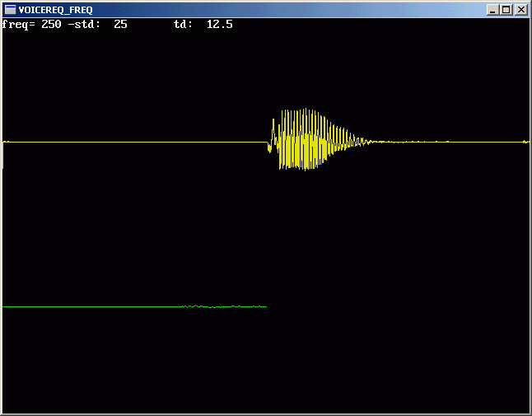Click the onset dip of the yellow burst

tap(269, 149)
